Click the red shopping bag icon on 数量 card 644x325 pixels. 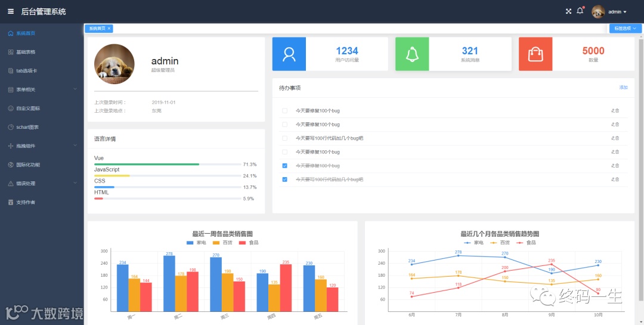(535, 54)
